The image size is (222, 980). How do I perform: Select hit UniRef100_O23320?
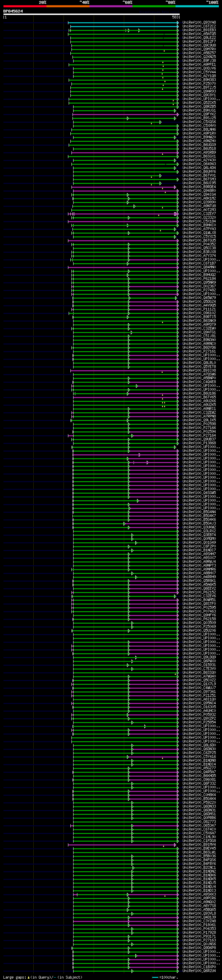pyautogui.click(x=199, y=218)
